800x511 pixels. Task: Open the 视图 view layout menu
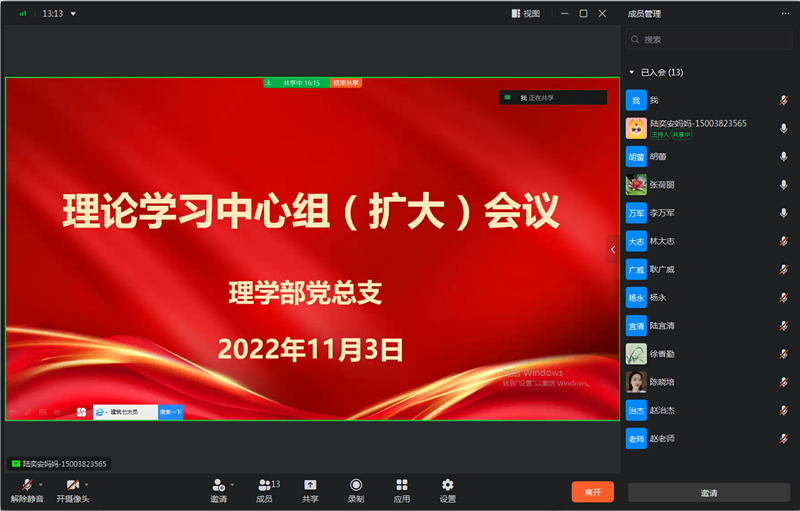pos(526,14)
